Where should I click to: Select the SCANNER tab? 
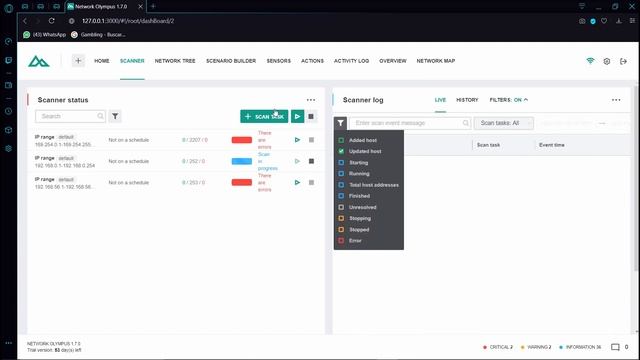tap(132, 61)
